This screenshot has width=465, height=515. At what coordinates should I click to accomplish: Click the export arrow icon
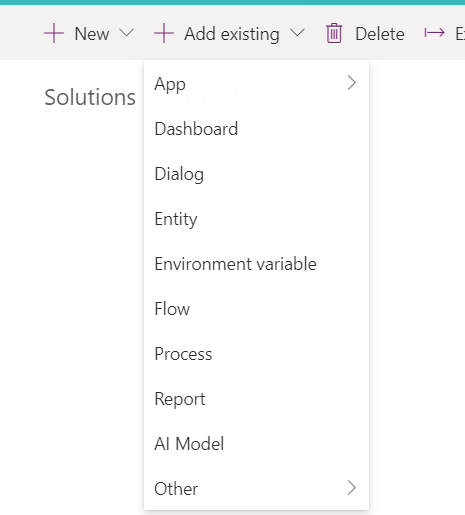pyautogui.click(x=434, y=33)
